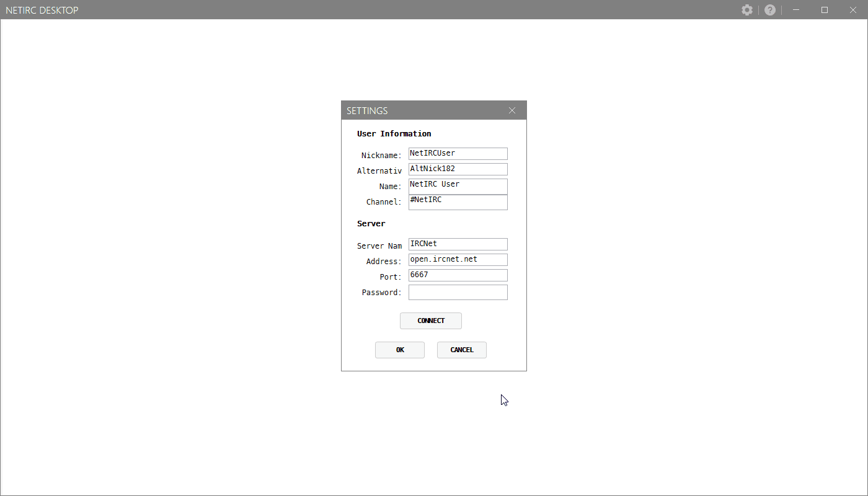Screen dimensions: 868x496
Task: Open settings via the title bar gear icon
Action: click(747, 10)
